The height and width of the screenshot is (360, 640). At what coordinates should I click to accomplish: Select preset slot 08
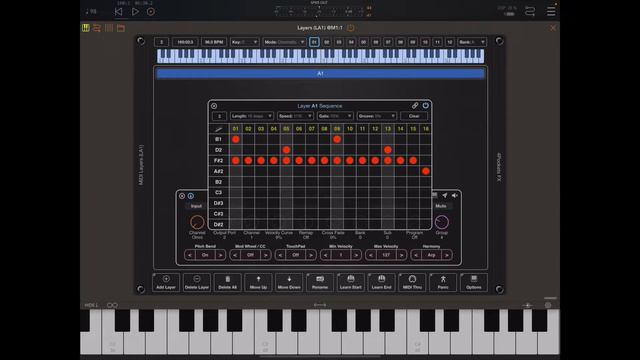click(x=400, y=42)
